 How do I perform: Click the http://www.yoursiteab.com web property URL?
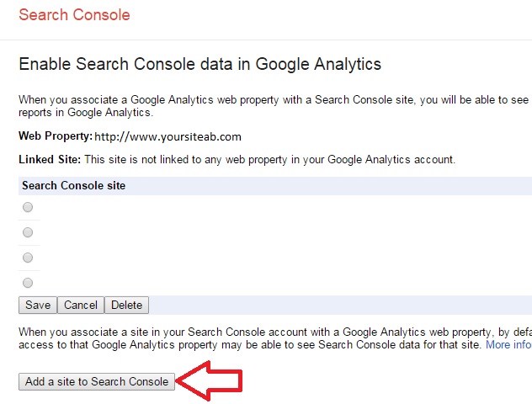point(168,136)
